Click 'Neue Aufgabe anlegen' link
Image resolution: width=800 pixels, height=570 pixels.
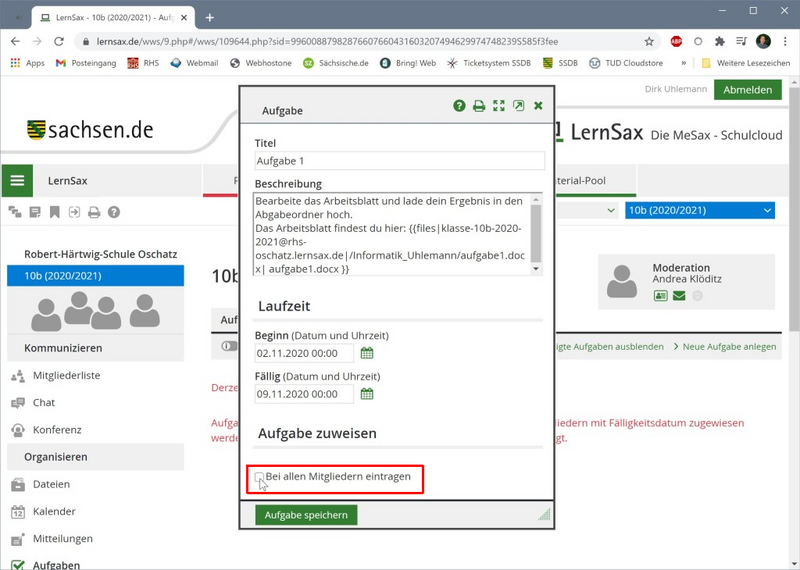coord(729,347)
